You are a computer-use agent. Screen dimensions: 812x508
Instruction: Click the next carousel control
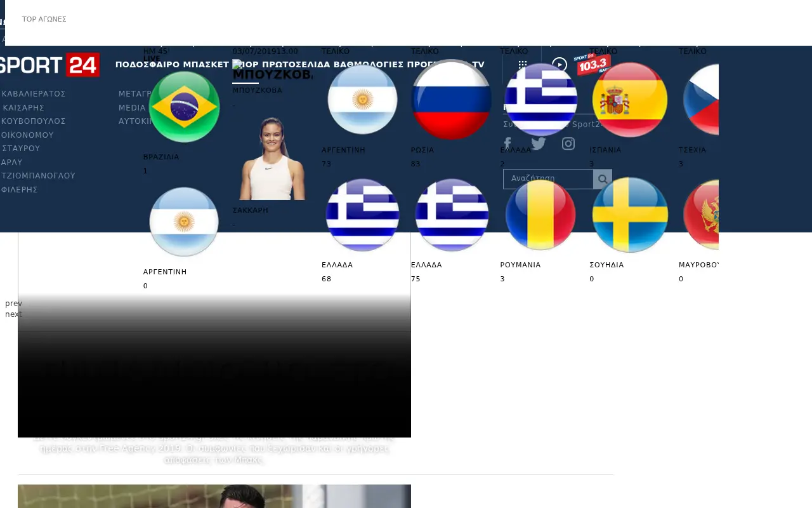[x=13, y=314]
